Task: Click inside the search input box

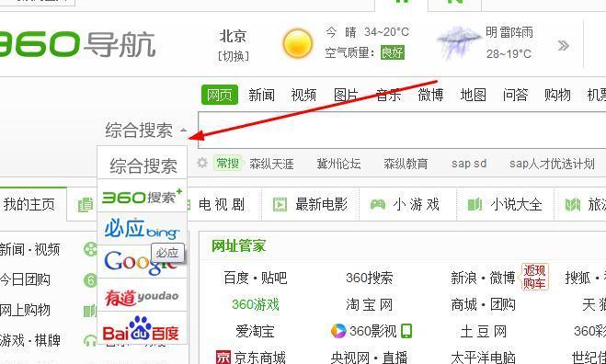Action: (402, 131)
